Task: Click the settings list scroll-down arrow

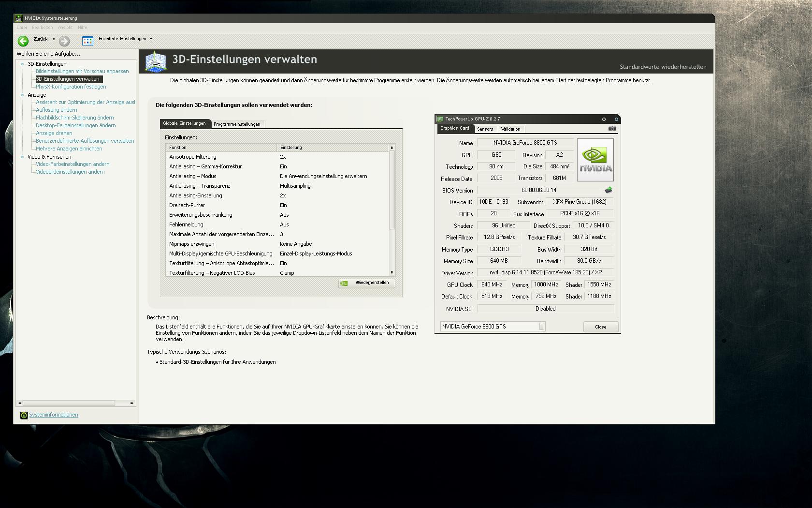Action: (x=392, y=272)
